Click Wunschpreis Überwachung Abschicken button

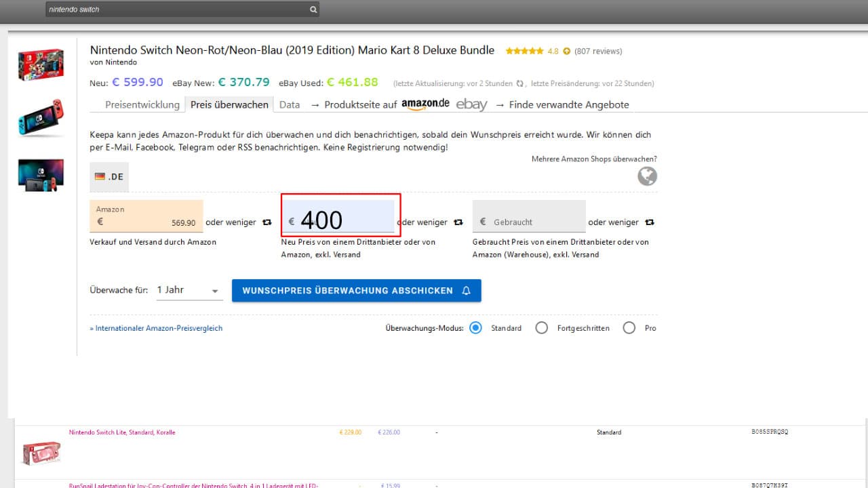pyautogui.click(x=356, y=290)
